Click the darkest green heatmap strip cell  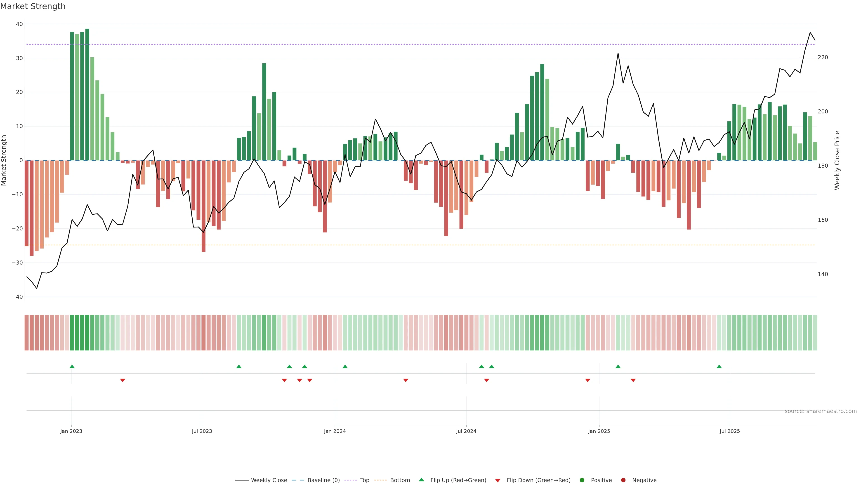tap(87, 332)
